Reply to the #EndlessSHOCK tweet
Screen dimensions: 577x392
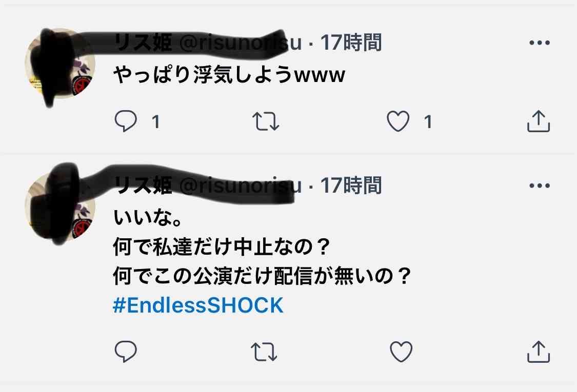tap(126, 352)
